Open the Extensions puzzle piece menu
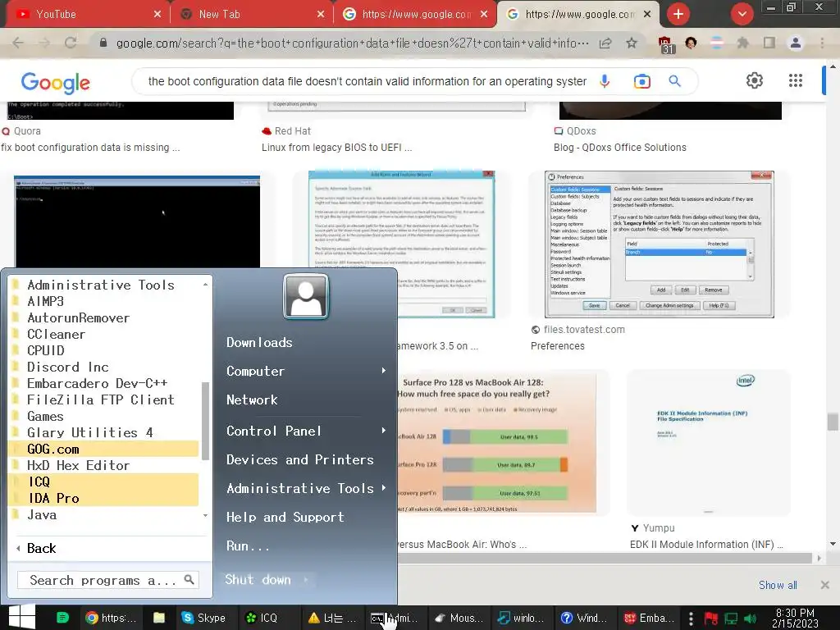The width and height of the screenshot is (840, 630). (x=742, y=43)
